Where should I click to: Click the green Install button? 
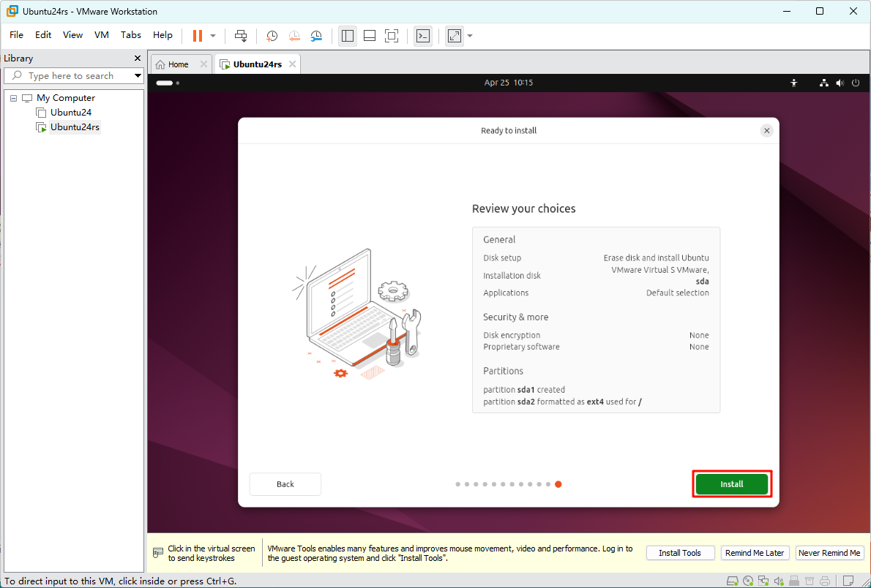pos(732,484)
